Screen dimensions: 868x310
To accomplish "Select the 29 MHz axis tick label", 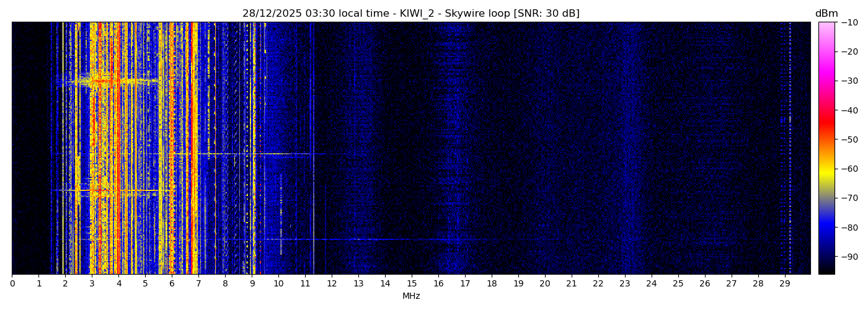I will coord(785,284).
